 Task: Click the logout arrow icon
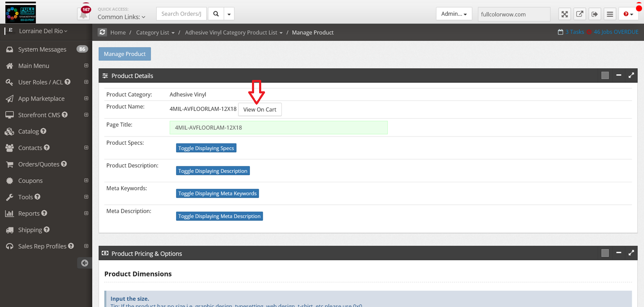(x=595, y=14)
